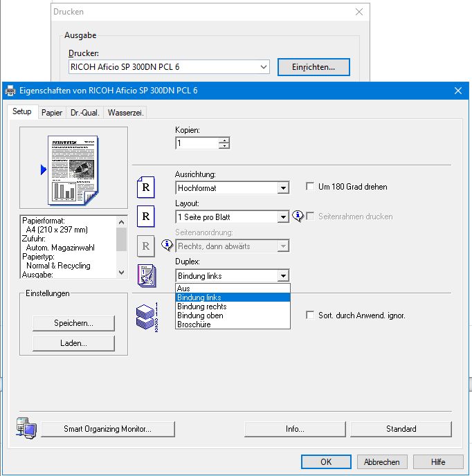Reset with the Standard button
Screen dimensions: 472x476
coord(401,429)
